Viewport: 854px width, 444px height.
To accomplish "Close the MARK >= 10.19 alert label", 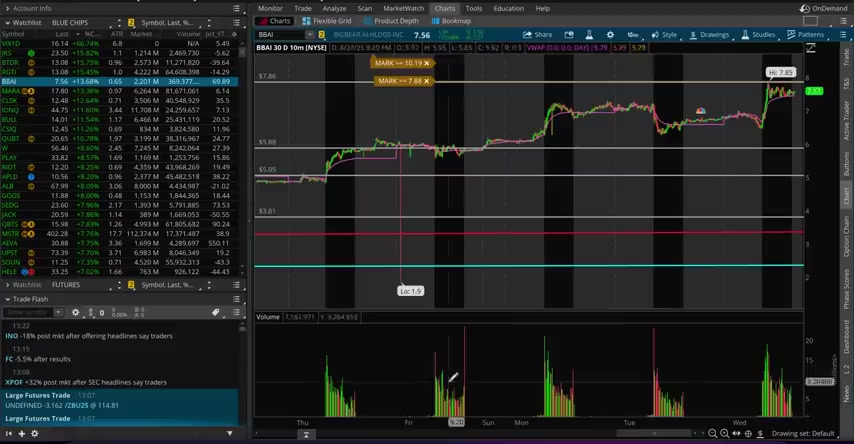I will pyautogui.click(x=426, y=63).
